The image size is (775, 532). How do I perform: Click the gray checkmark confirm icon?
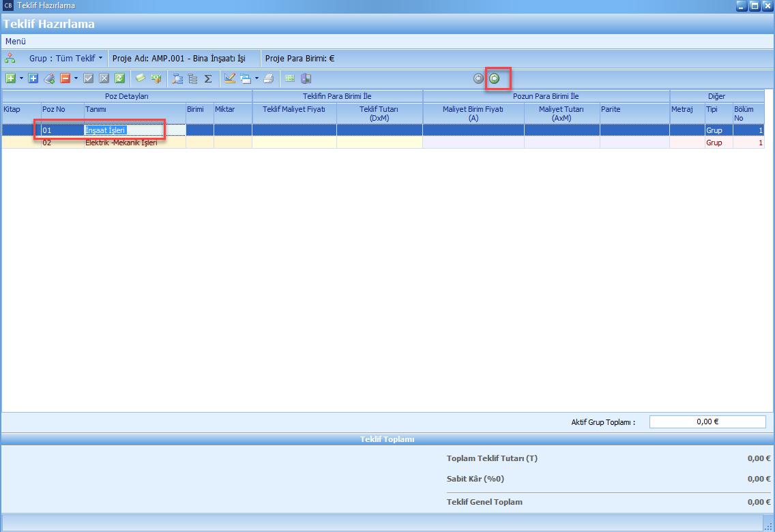click(x=88, y=78)
